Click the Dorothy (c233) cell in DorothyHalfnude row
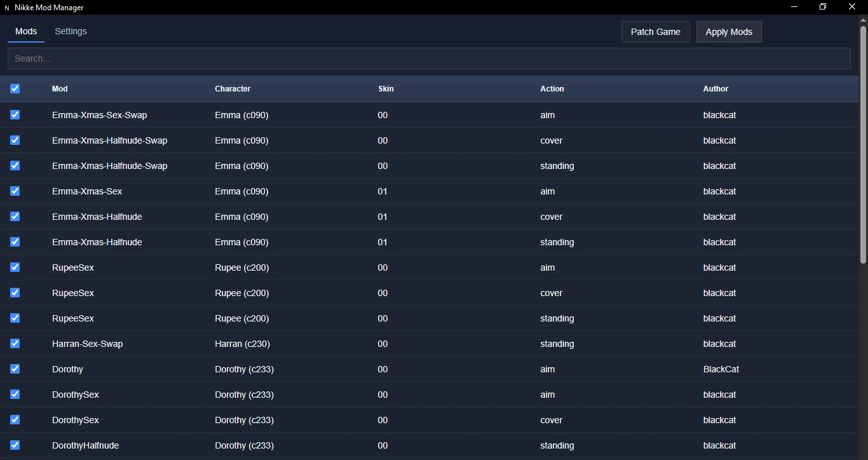868x460 pixels. [x=245, y=445]
